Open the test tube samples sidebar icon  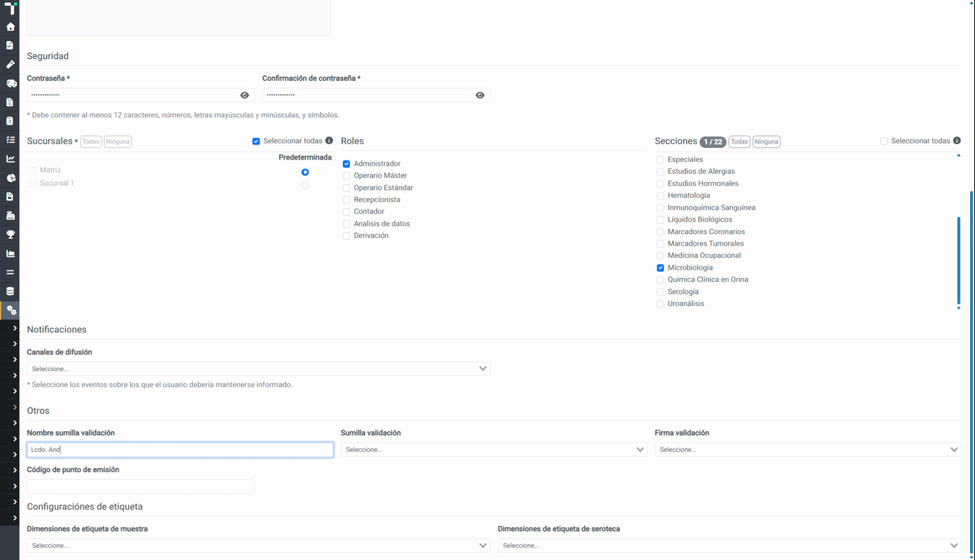(x=10, y=64)
